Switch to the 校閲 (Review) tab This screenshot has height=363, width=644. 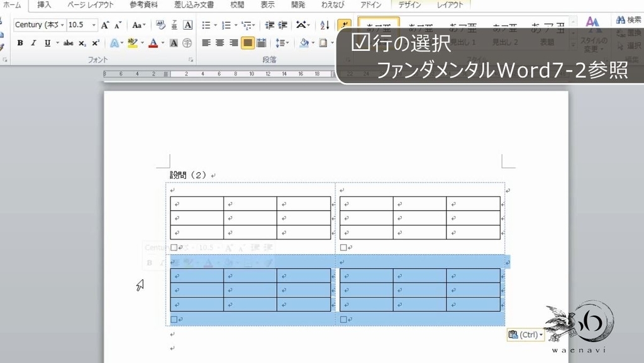point(237,5)
